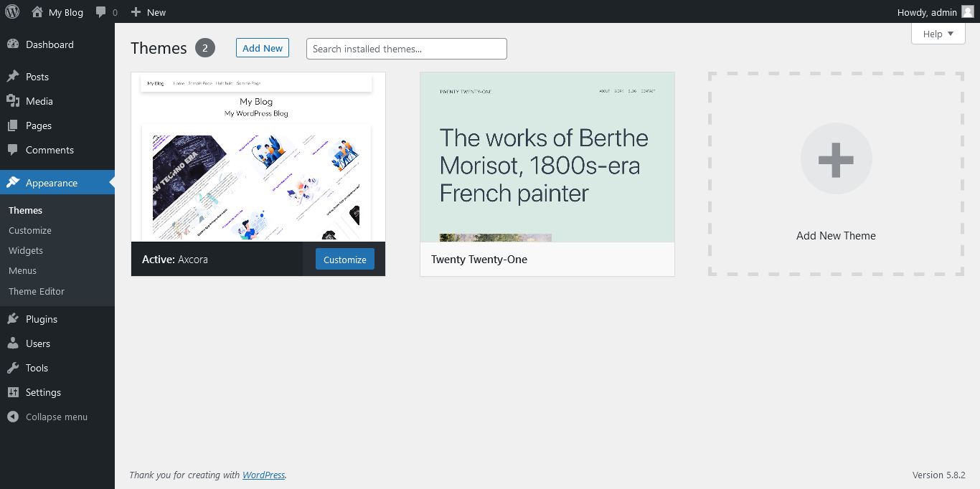Click the Settings sliders icon
The width and height of the screenshot is (980, 489).
coord(13,392)
